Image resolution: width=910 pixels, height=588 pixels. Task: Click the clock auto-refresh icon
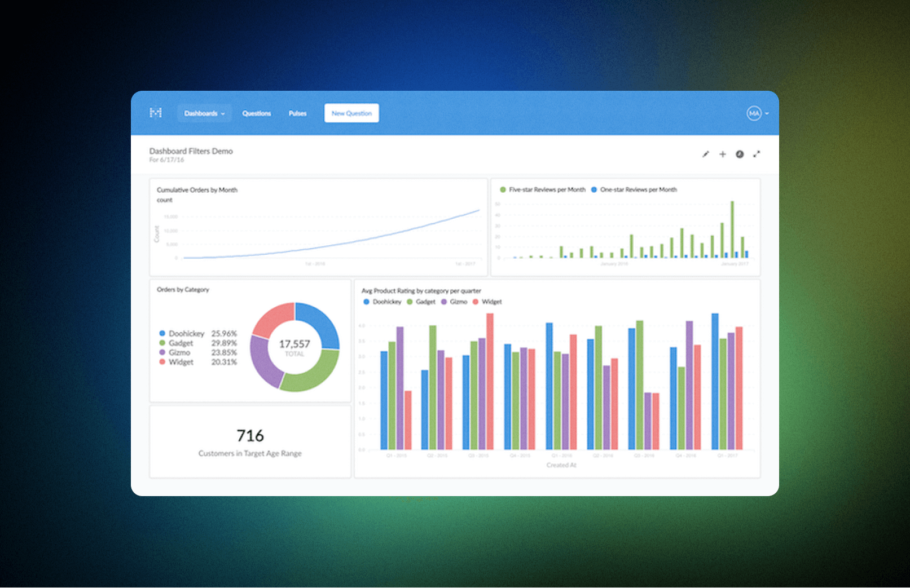(740, 154)
